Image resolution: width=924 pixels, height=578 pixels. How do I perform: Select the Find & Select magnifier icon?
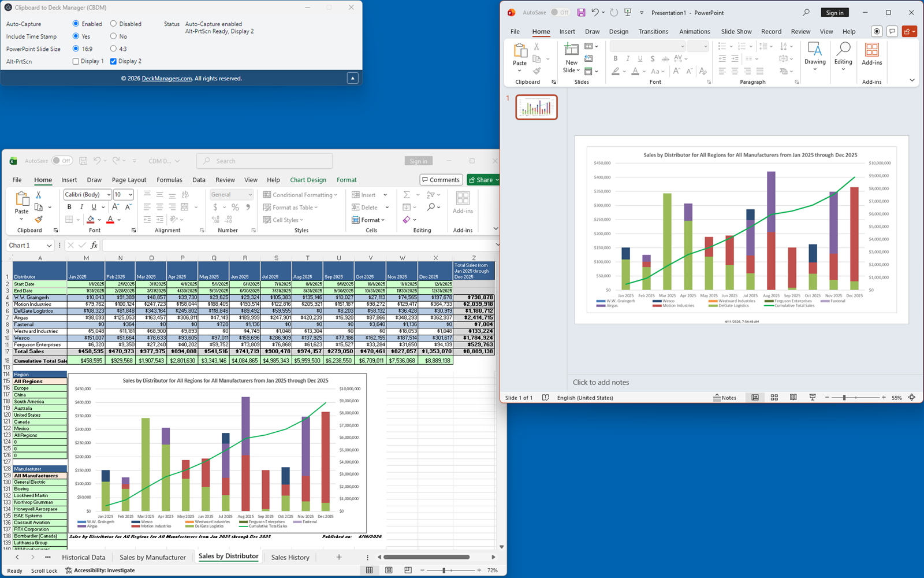pyautogui.click(x=431, y=207)
